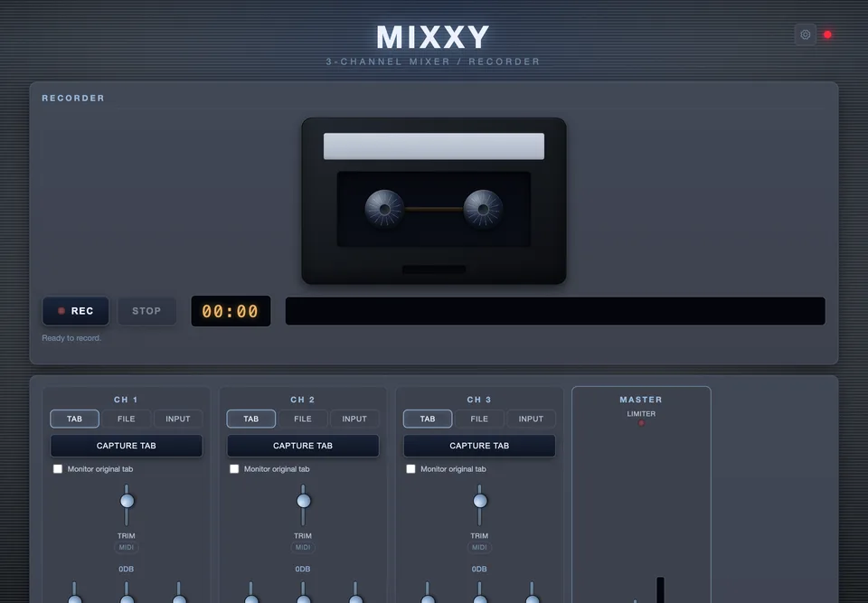Enable Monitor original tab for CH 2
The image size is (868, 603).
(234, 469)
